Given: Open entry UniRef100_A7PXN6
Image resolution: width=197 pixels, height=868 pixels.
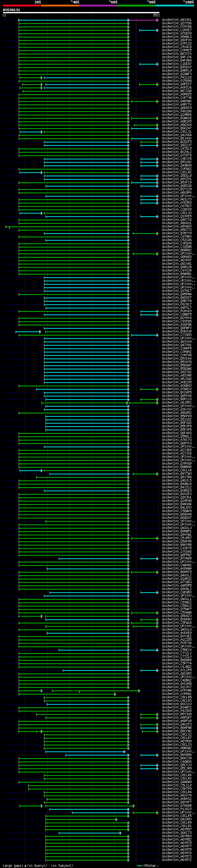Looking at the screenshot, I should [177, 691].
